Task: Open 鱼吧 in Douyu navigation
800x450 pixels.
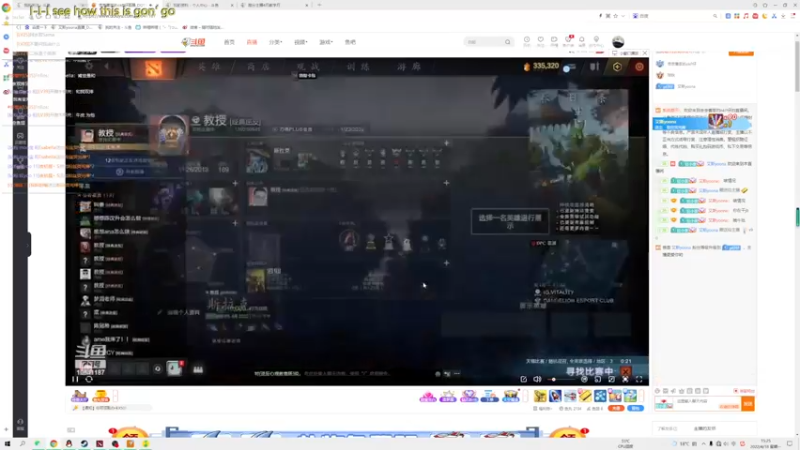Action: tap(350, 42)
